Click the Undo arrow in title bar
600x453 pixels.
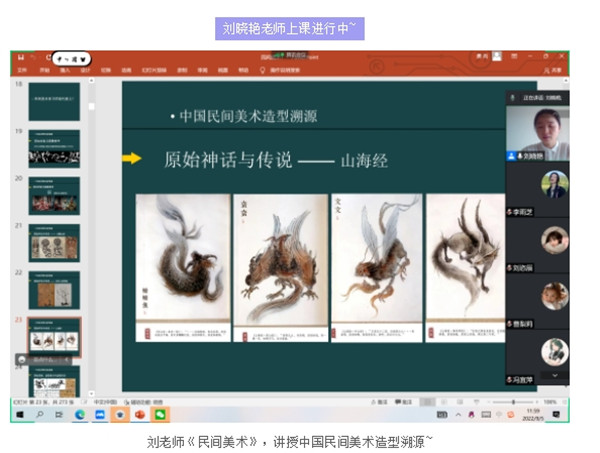[x=34, y=57]
